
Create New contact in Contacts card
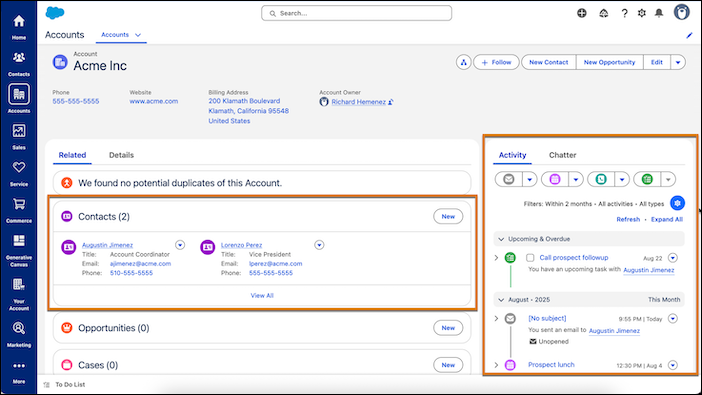coord(448,216)
